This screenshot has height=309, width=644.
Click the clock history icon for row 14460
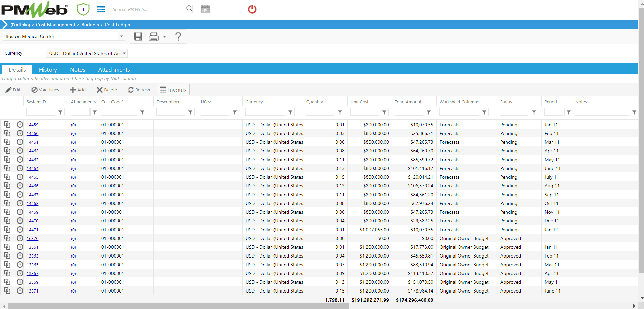20,133
